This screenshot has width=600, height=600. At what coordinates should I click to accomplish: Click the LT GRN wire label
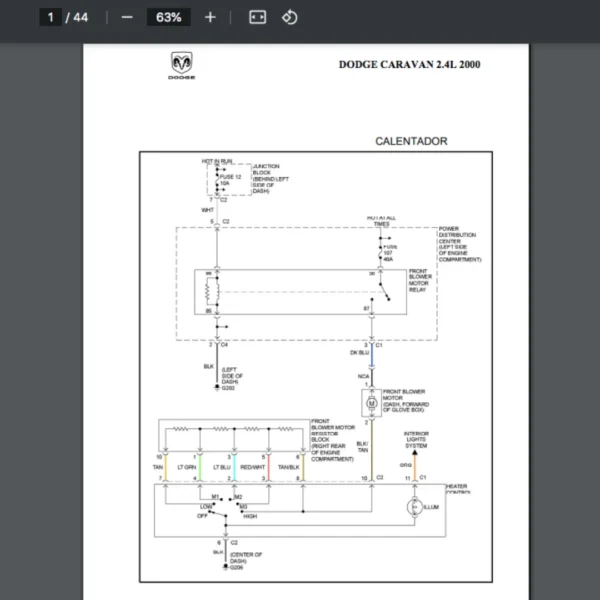pyautogui.click(x=187, y=467)
